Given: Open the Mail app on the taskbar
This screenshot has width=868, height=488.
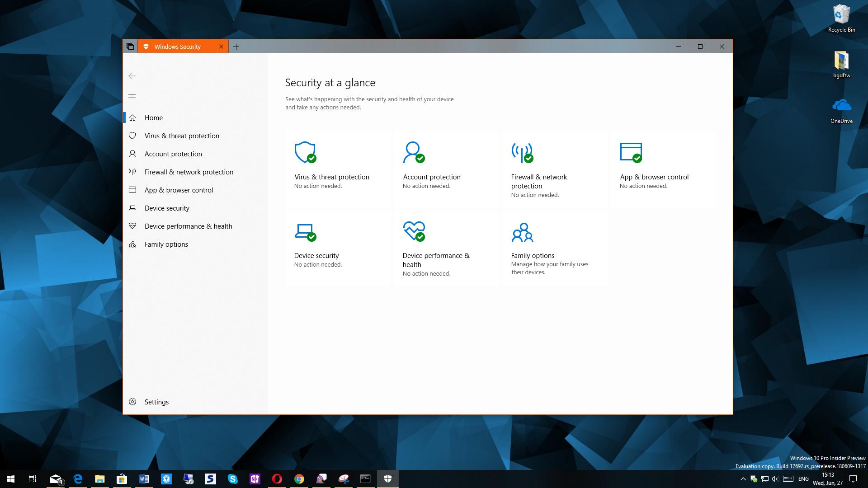Looking at the screenshot, I should click(56, 479).
